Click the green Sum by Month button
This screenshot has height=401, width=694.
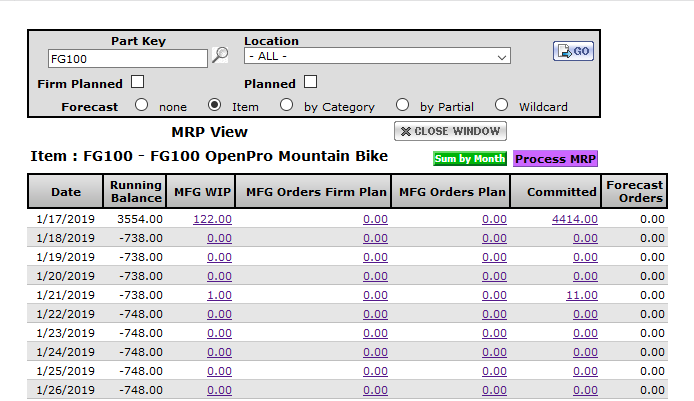point(470,159)
